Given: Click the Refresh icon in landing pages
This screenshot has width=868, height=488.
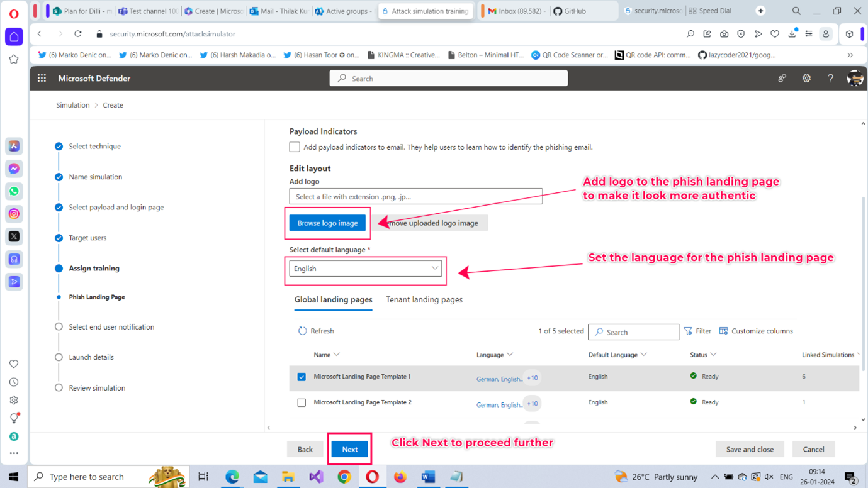Looking at the screenshot, I should (x=302, y=331).
